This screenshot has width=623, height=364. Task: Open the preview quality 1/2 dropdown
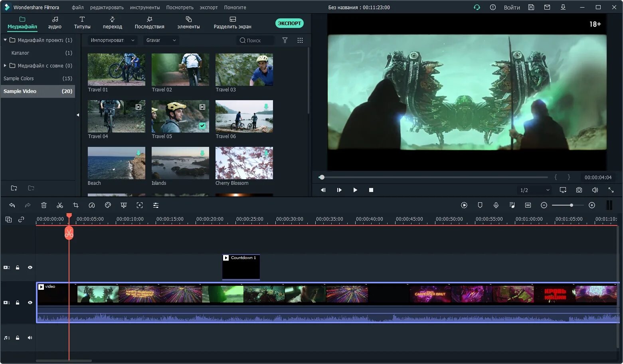pyautogui.click(x=535, y=190)
